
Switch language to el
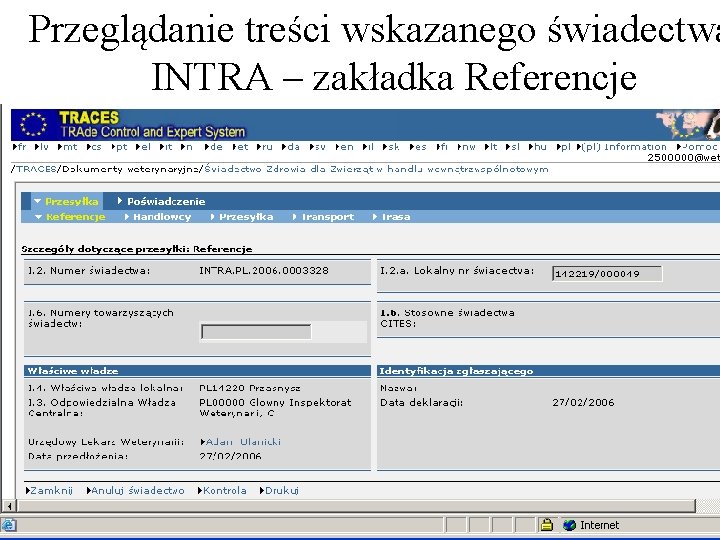point(143,147)
